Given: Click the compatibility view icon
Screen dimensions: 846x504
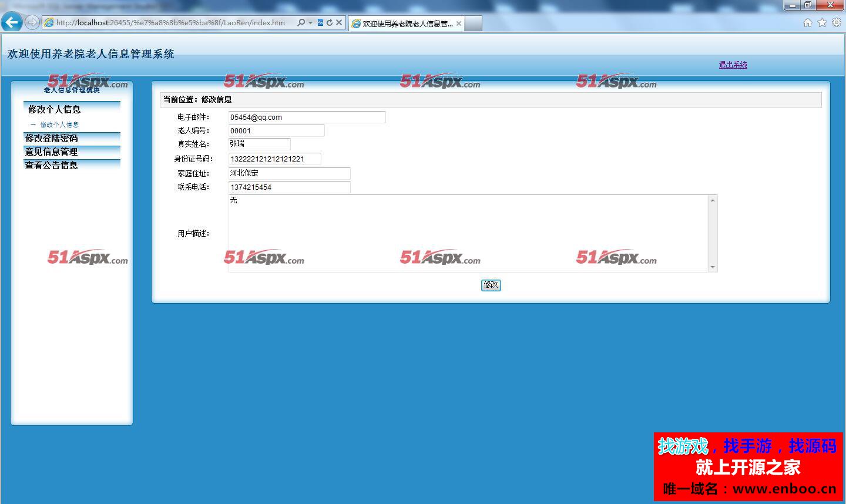Looking at the screenshot, I should point(320,22).
